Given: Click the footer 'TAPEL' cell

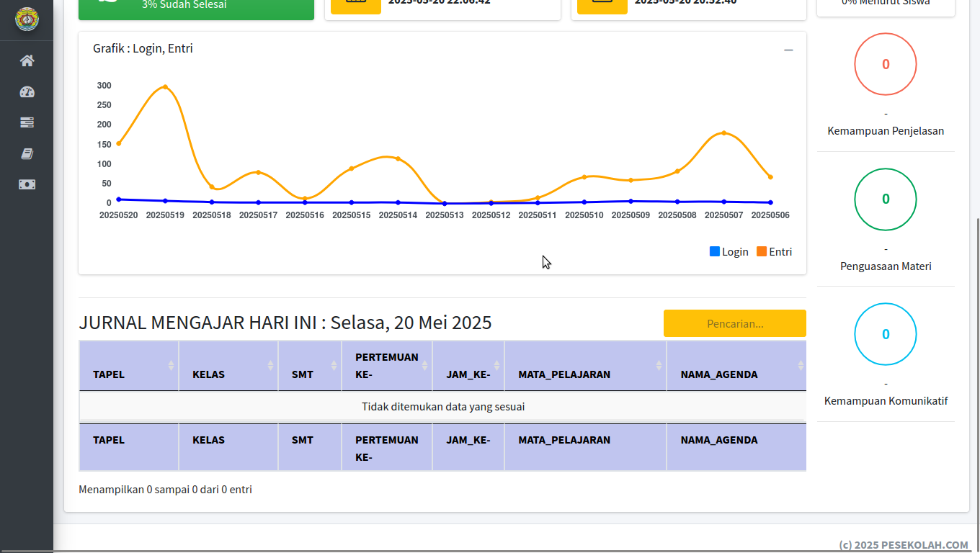Looking at the screenshot, I should click(x=129, y=447).
